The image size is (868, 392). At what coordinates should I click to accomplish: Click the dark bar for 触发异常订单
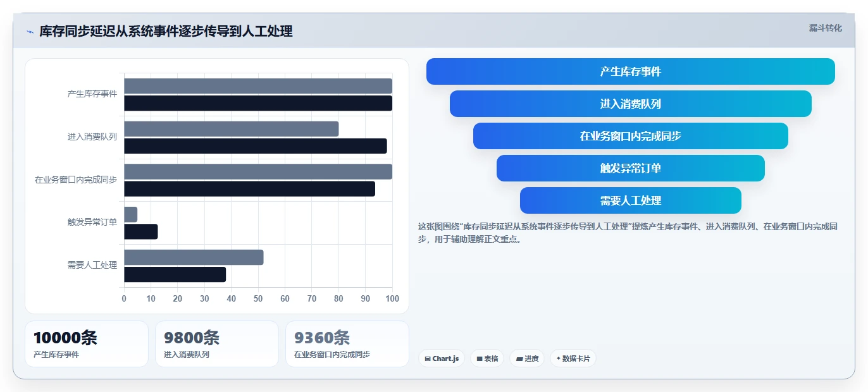[x=140, y=231]
